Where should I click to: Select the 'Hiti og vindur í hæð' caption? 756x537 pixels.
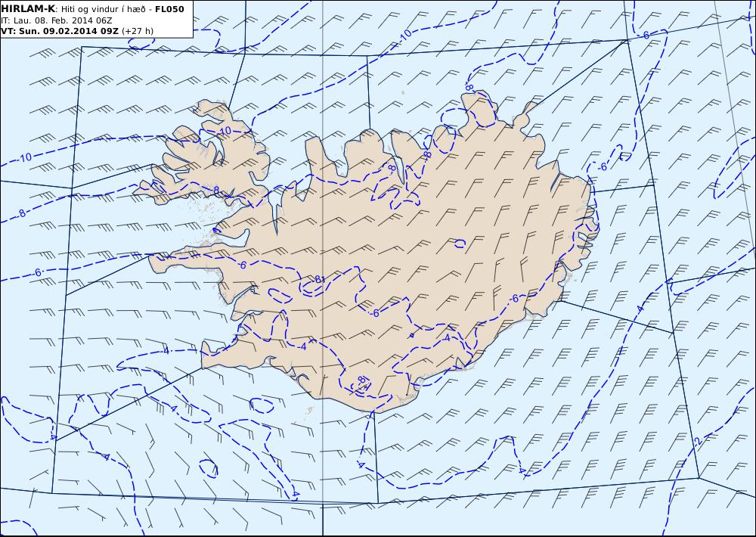click(103, 9)
